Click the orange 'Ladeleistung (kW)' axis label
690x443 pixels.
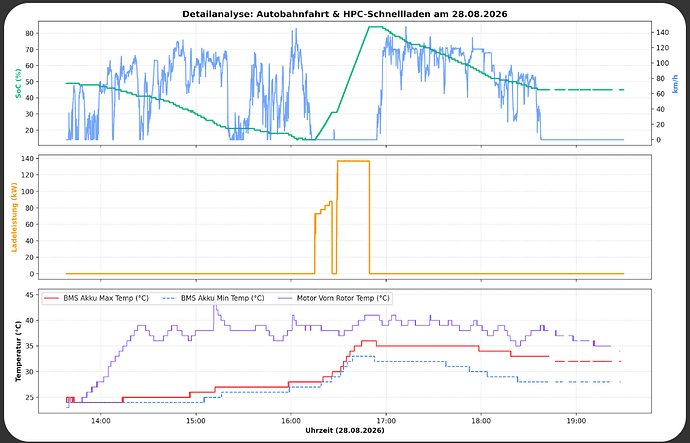(x=14, y=217)
